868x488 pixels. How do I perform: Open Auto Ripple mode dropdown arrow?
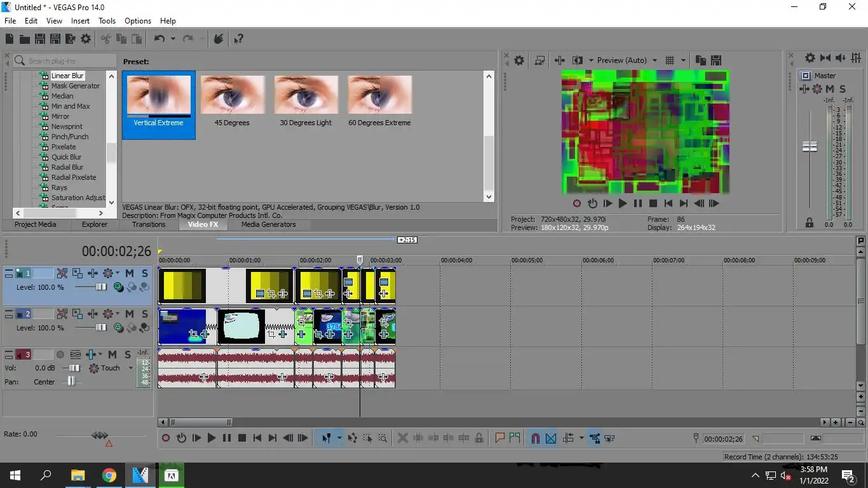[581, 438]
